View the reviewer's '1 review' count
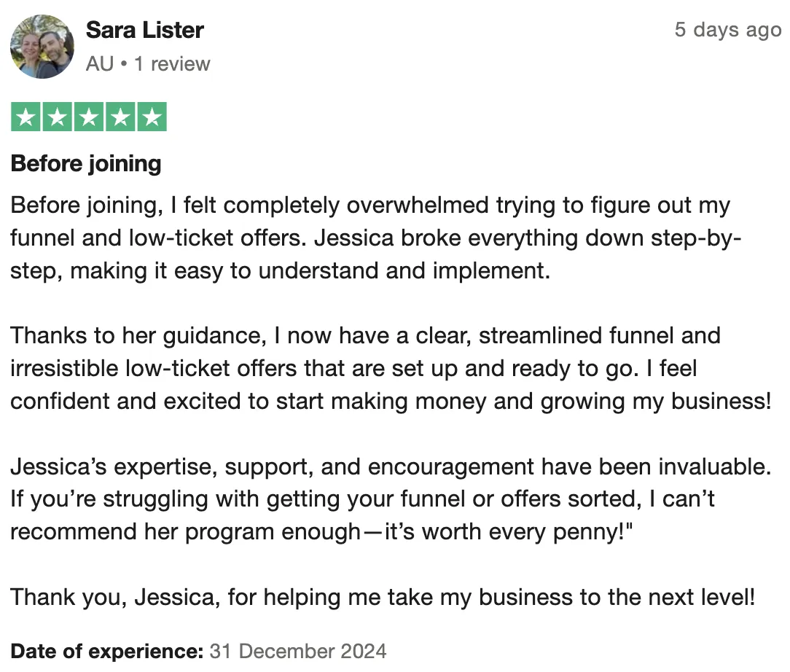 click(x=172, y=64)
